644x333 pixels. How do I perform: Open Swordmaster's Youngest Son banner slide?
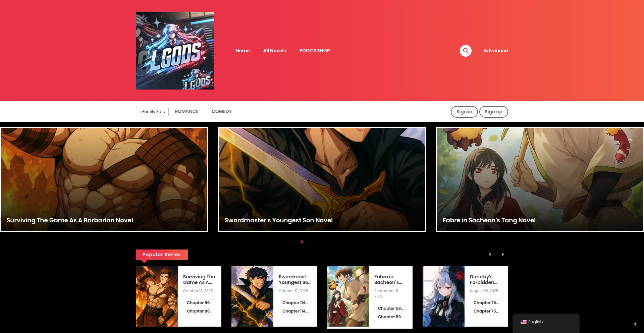[x=322, y=179]
